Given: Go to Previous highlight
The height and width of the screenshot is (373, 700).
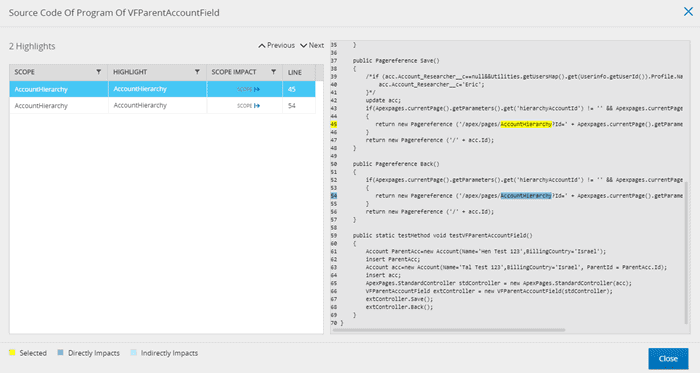Looking at the screenshot, I should coord(276,46).
